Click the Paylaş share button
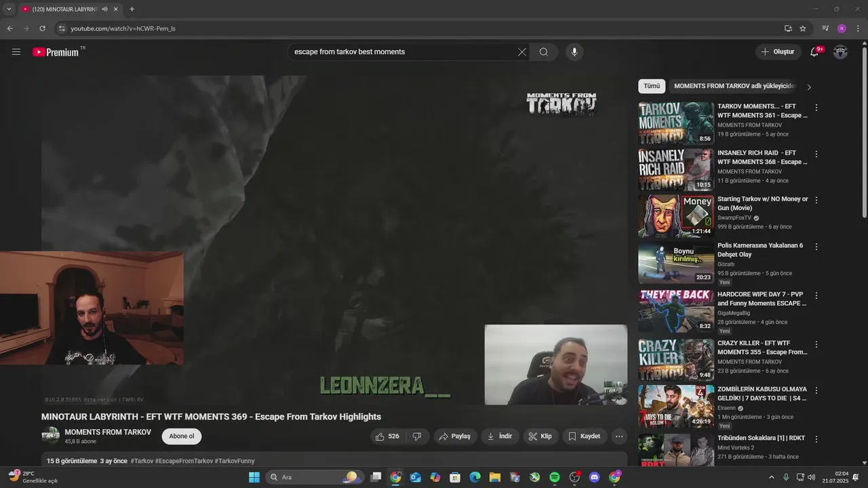The image size is (868, 488). coord(455,436)
